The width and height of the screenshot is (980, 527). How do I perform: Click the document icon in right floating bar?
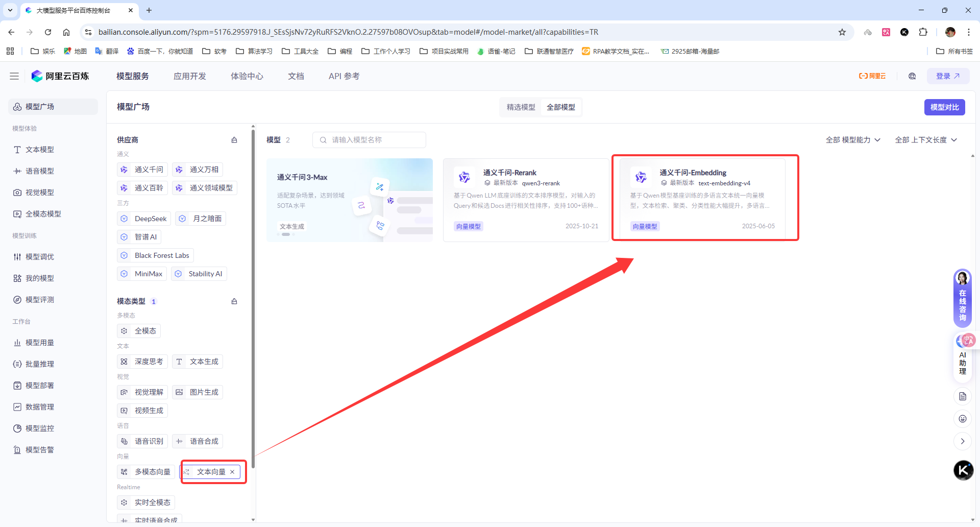pos(963,396)
